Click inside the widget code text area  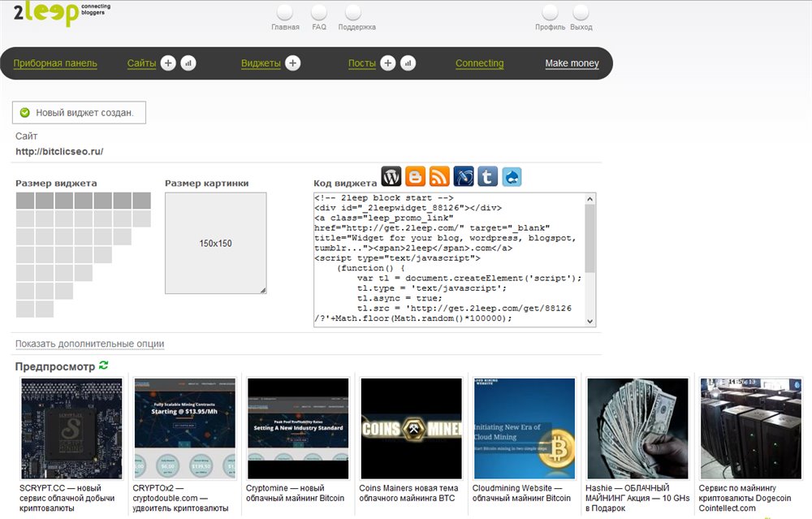pyautogui.click(x=447, y=260)
